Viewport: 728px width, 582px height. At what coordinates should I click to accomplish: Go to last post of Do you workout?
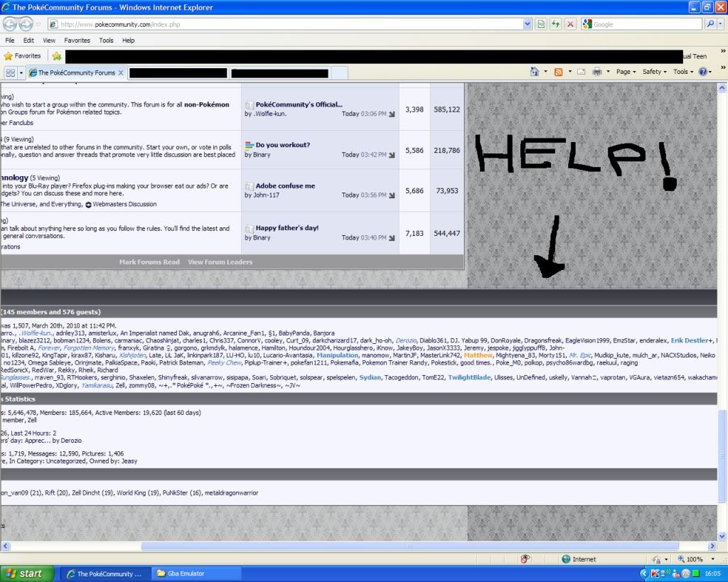click(x=392, y=155)
